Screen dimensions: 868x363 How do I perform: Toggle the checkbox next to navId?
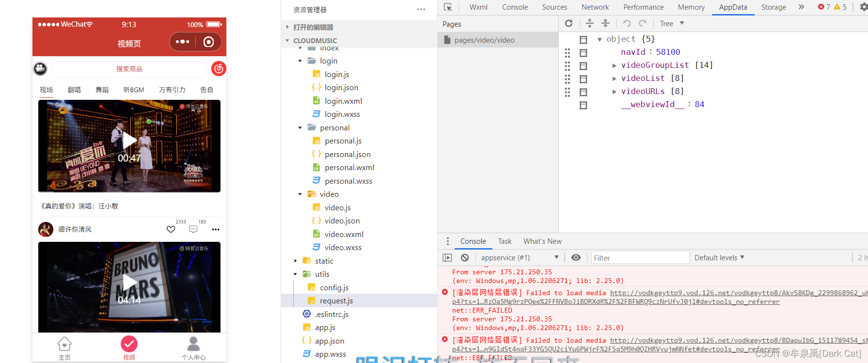pos(584,53)
